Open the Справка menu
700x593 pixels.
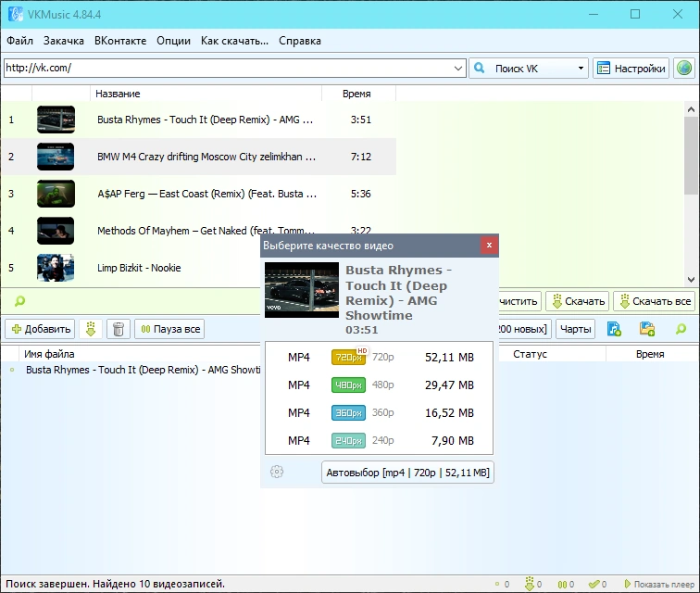coord(300,41)
